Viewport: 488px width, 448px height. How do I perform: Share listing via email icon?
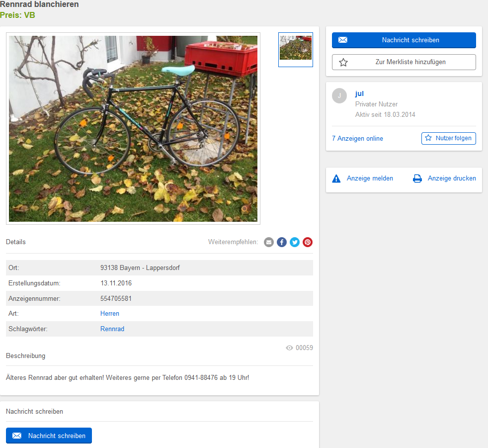(x=269, y=242)
